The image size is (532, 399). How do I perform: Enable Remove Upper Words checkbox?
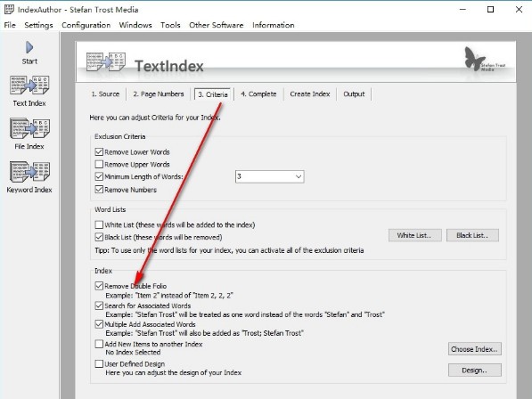99,164
